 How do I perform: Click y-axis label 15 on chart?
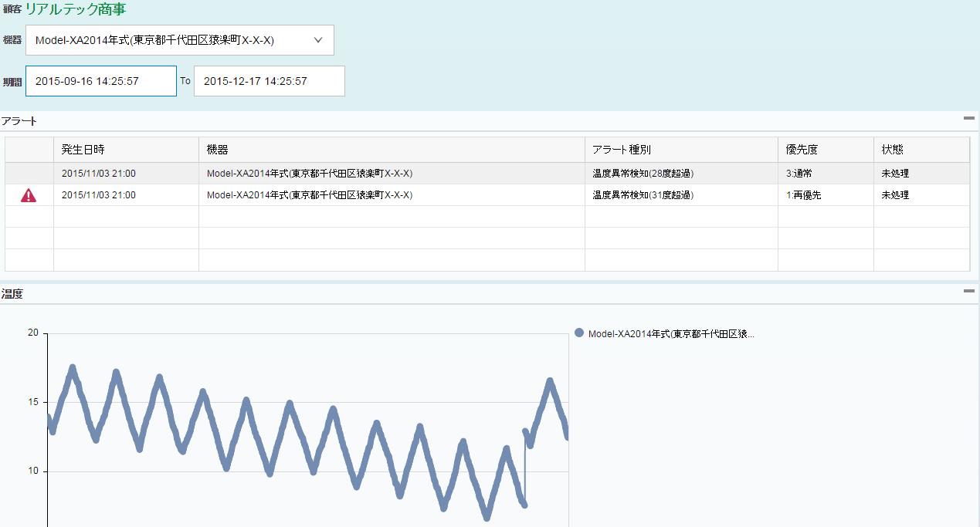[x=32, y=402]
